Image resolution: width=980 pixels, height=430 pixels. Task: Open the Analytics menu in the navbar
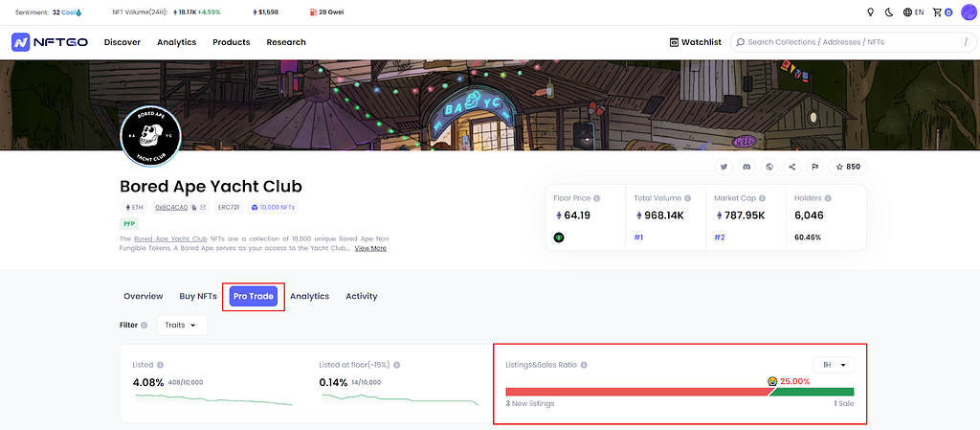point(177,42)
